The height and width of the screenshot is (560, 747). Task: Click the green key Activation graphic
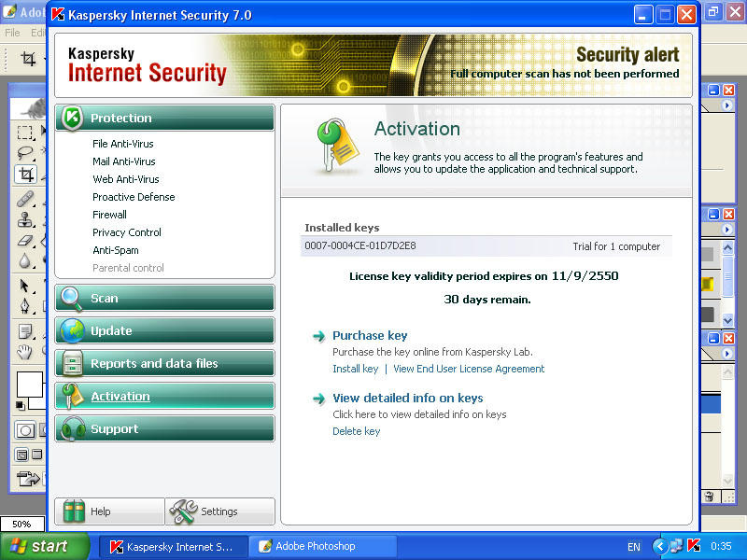tap(336, 146)
